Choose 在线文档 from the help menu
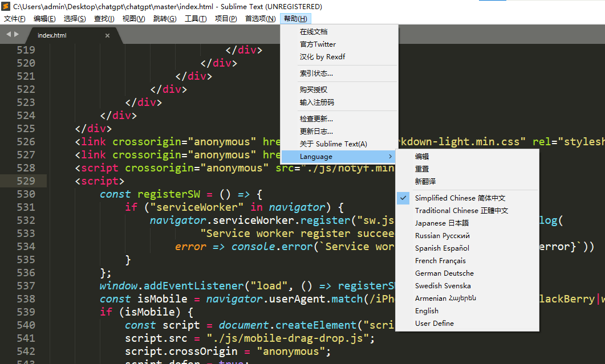Viewport: 605px width, 364px height. coord(339,32)
